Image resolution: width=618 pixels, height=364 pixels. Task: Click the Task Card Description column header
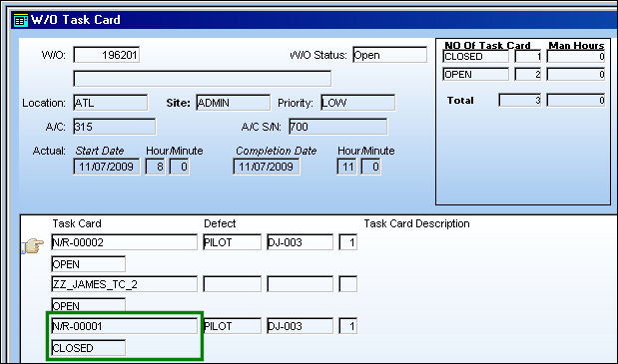[416, 223]
